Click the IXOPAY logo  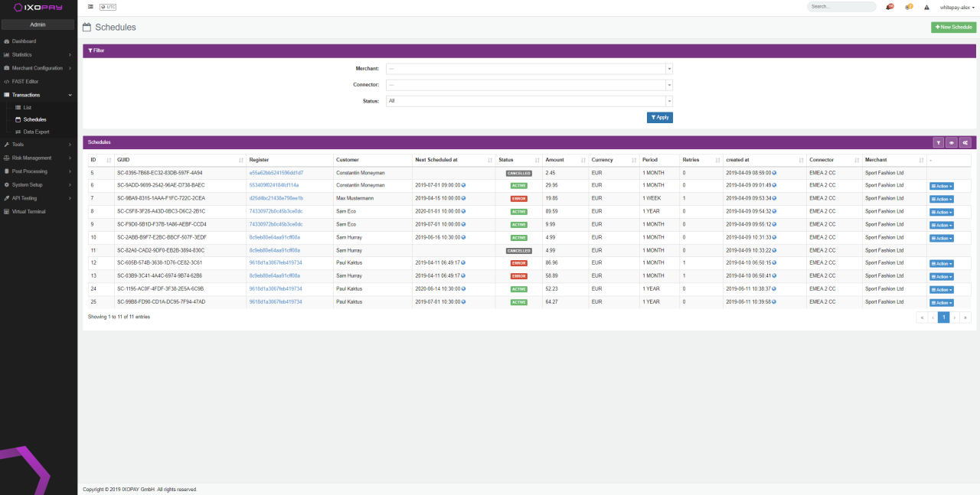[38, 7]
